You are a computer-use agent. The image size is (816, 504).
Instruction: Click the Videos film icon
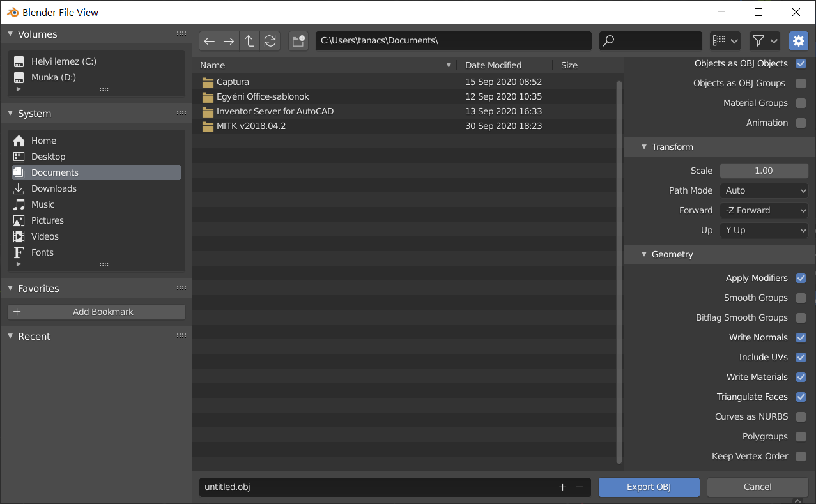coord(19,236)
